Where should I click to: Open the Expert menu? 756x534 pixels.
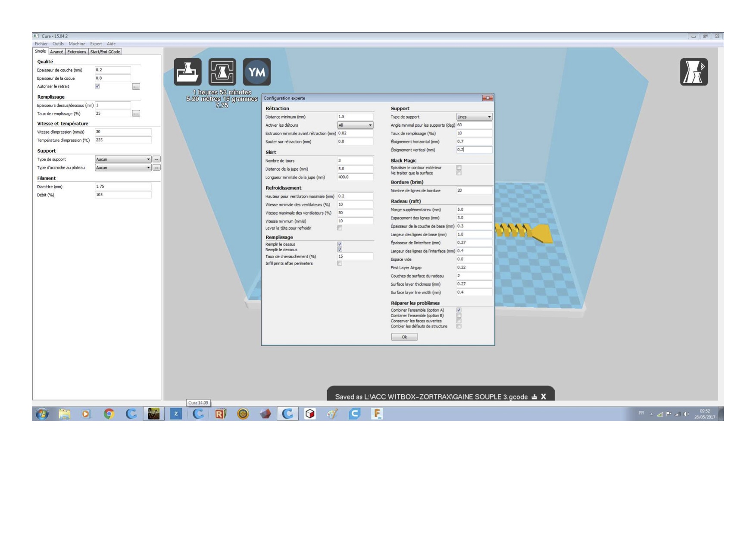(x=96, y=44)
